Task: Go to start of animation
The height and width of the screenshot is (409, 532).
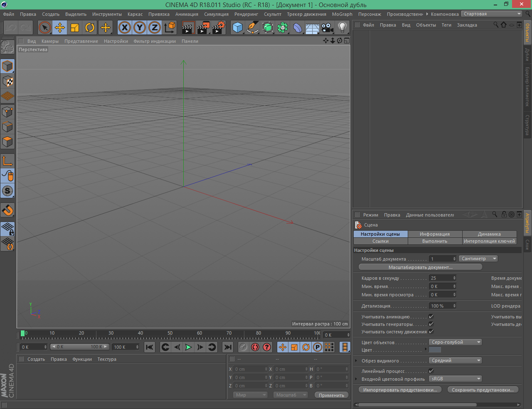Action: coord(150,347)
